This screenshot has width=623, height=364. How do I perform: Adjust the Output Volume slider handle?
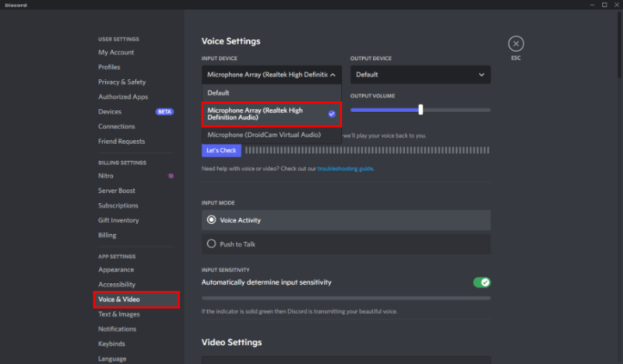coord(421,110)
